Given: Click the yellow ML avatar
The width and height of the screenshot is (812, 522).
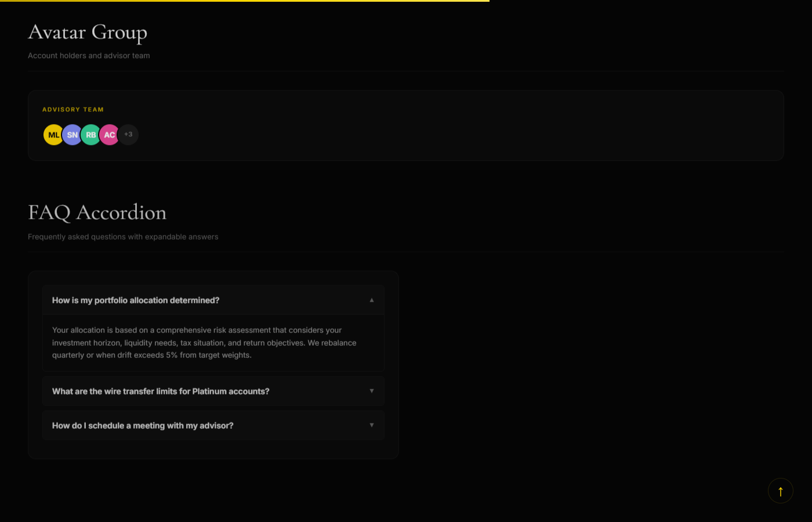Looking at the screenshot, I should (x=52, y=135).
